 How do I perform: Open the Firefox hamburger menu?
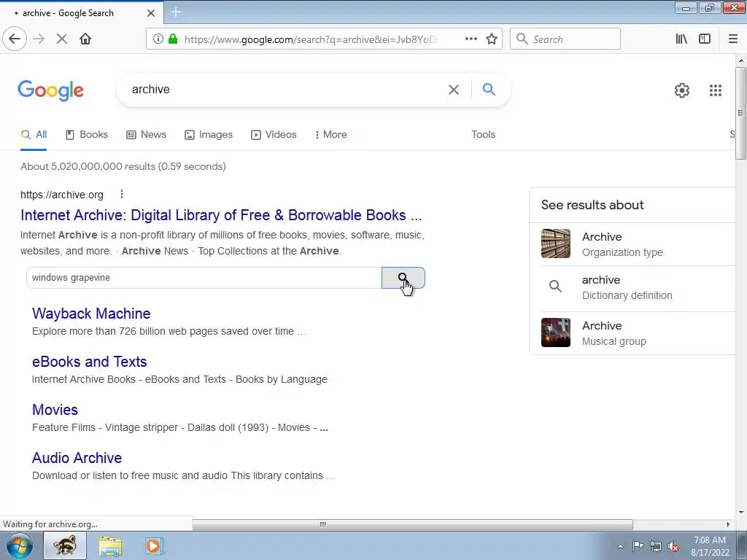click(732, 39)
